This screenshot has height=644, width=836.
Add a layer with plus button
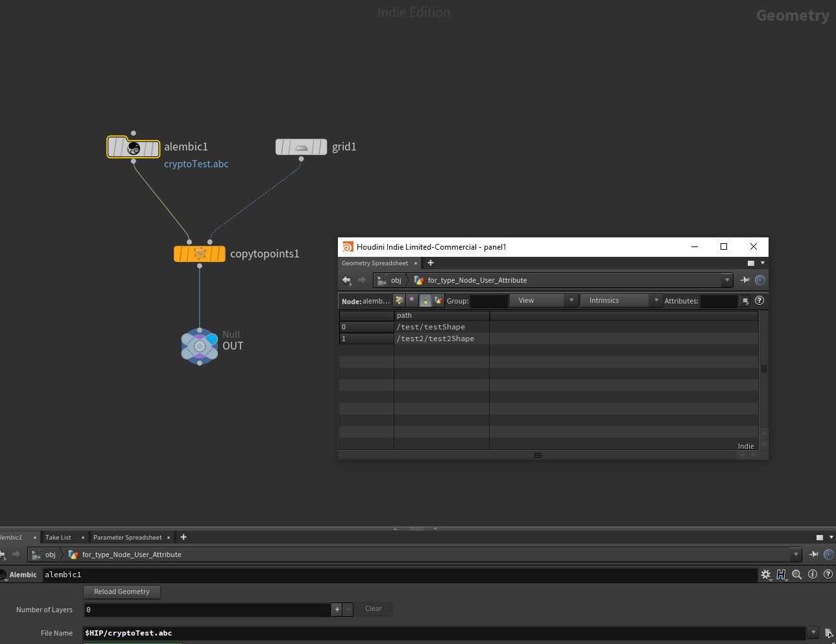(x=337, y=610)
